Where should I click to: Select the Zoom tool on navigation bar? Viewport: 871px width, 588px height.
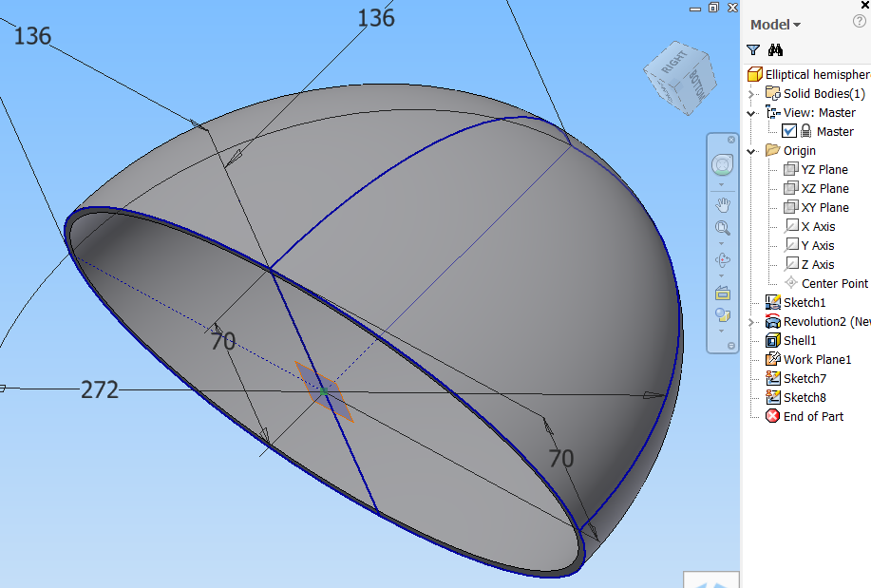coord(722,228)
